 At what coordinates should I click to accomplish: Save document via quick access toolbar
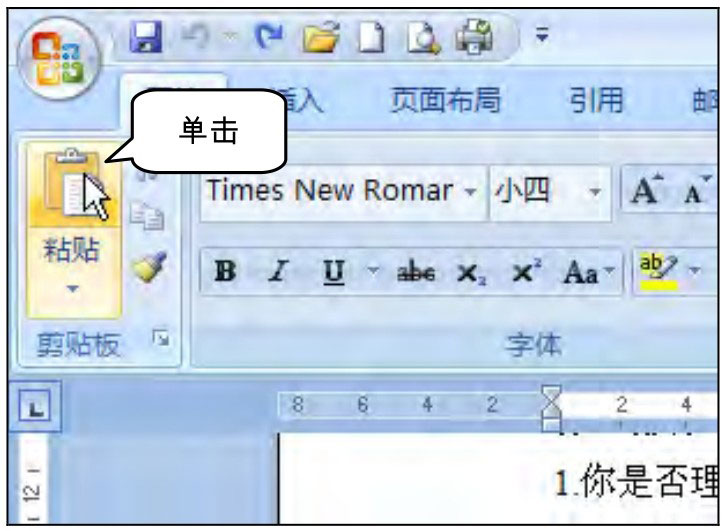pos(147,37)
